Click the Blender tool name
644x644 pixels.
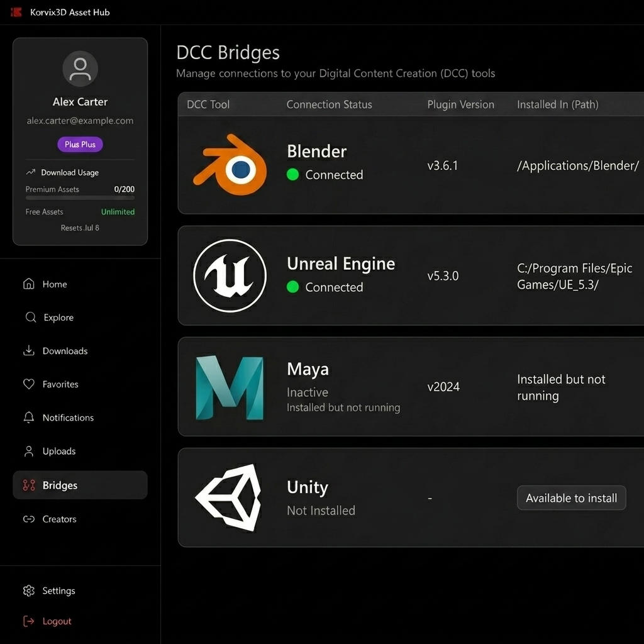coord(317,151)
